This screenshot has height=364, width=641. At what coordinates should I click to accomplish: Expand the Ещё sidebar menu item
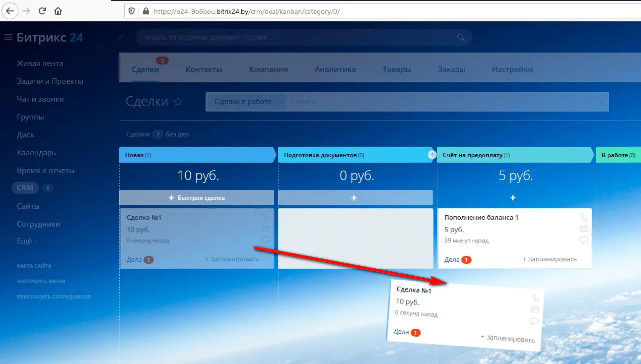26,242
